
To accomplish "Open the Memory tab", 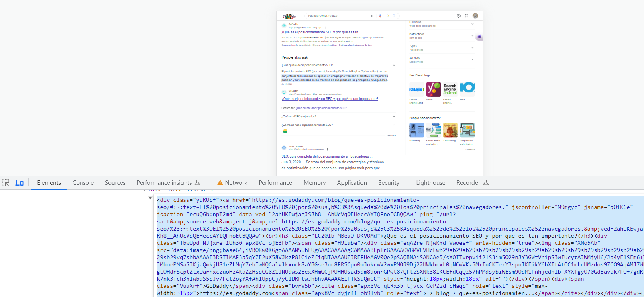I will [315, 183].
